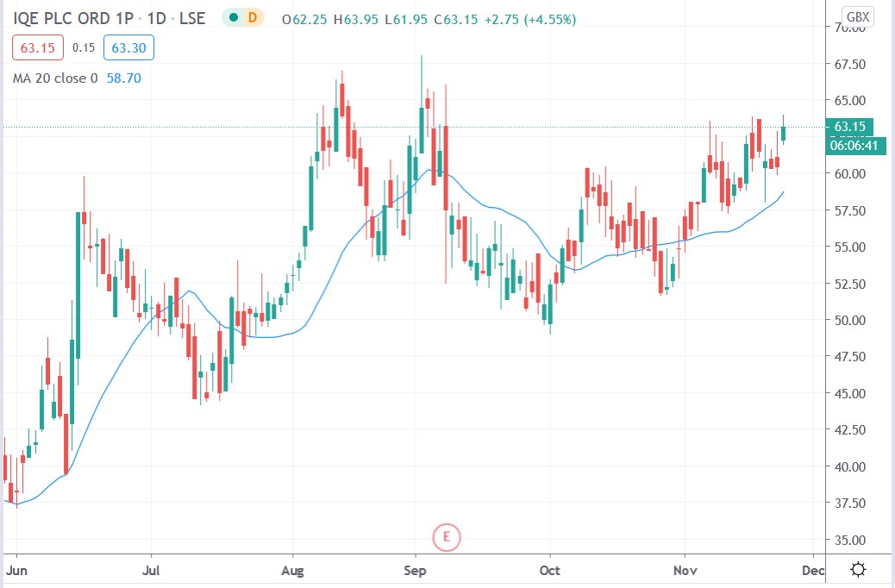This screenshot has width=895, height=588.
Task: Click the red sell price 63.15 button
Action: tap(38, 48)
